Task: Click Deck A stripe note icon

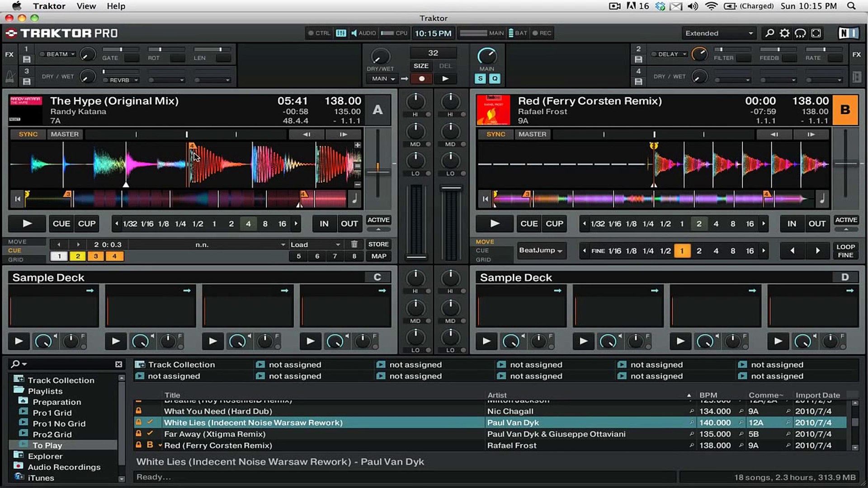Action: click(x=354, y=199)
